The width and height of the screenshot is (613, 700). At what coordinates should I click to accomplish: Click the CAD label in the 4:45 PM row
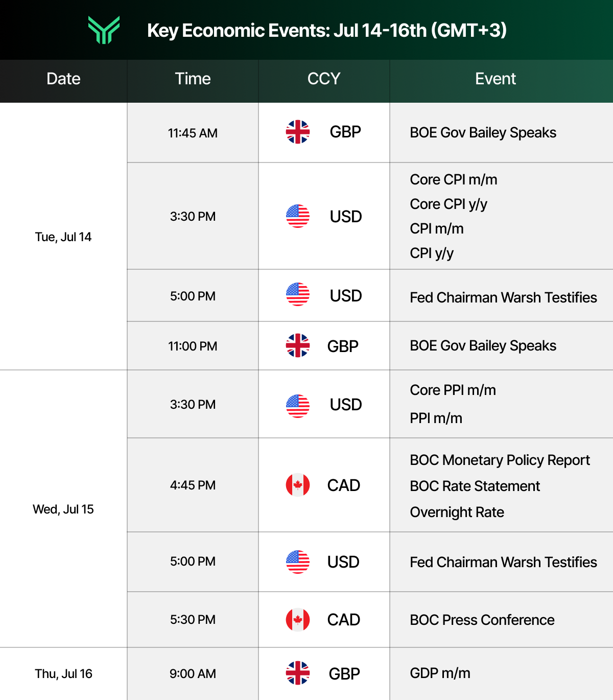pyautogui.click(x=344, y=485)
